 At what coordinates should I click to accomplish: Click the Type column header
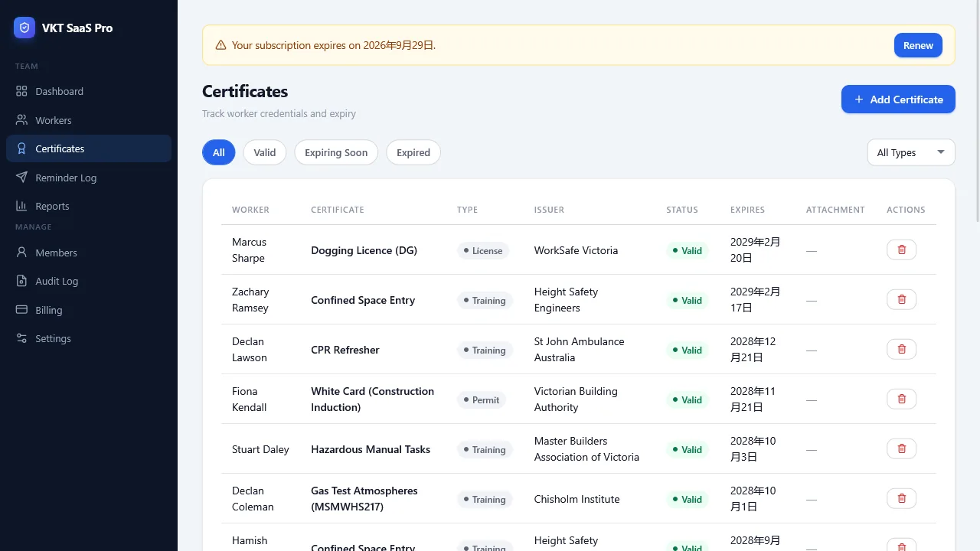pyautogui.click(x=467, y=210)
